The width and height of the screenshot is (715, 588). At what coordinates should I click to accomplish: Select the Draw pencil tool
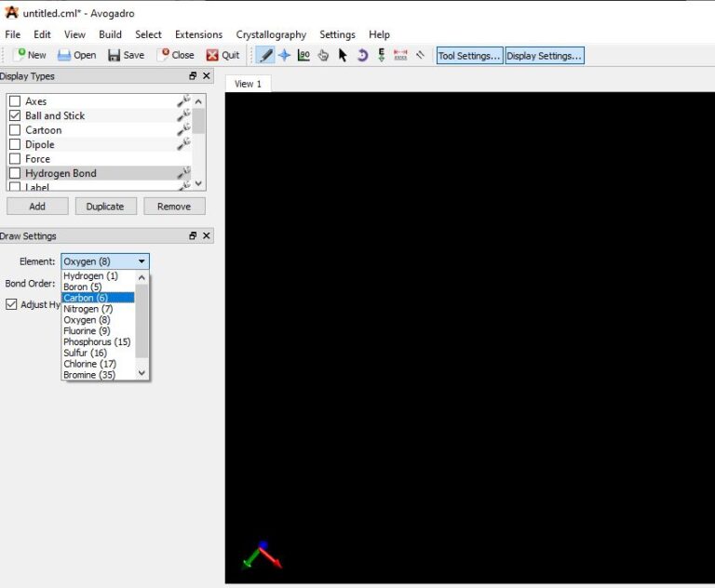(265, 55)
